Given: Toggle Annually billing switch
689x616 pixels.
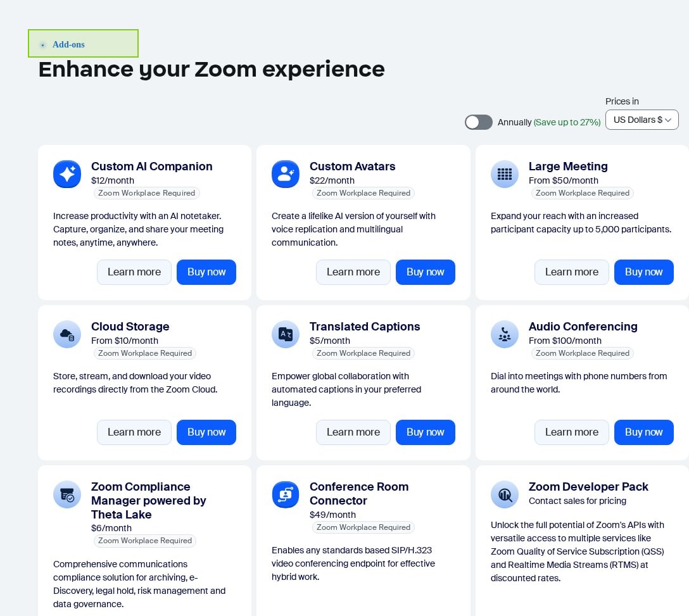Looking at the screenshot, I should click(479, 122).
